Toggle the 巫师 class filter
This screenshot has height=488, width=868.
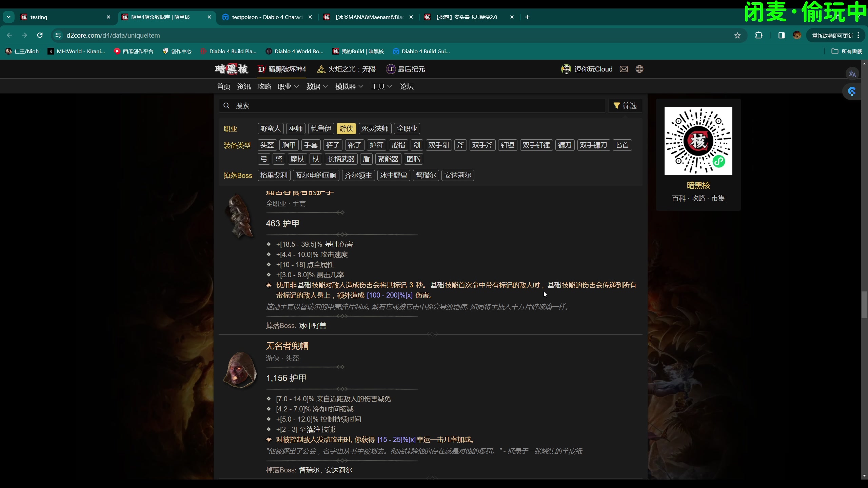point(296,128)
